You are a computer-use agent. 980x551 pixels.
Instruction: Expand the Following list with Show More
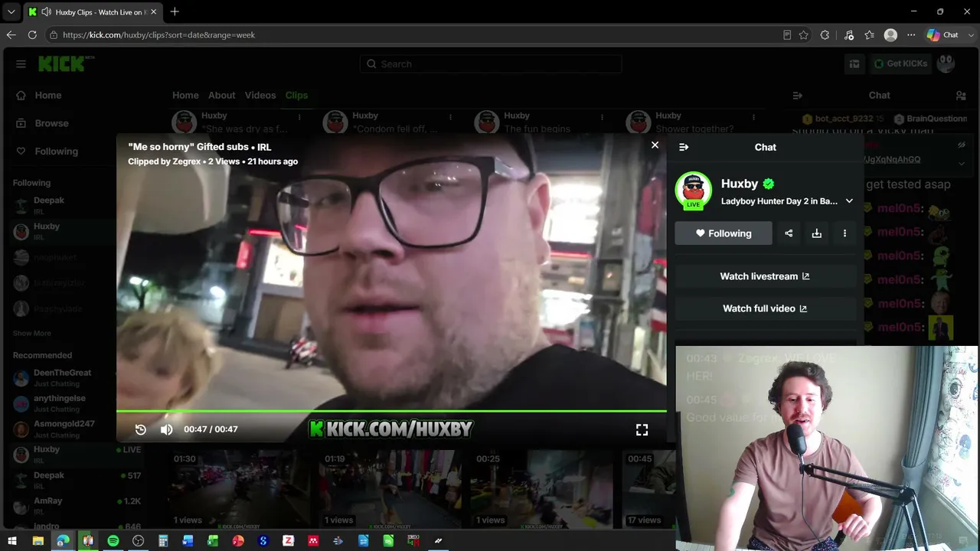click(x=32, y=334)
